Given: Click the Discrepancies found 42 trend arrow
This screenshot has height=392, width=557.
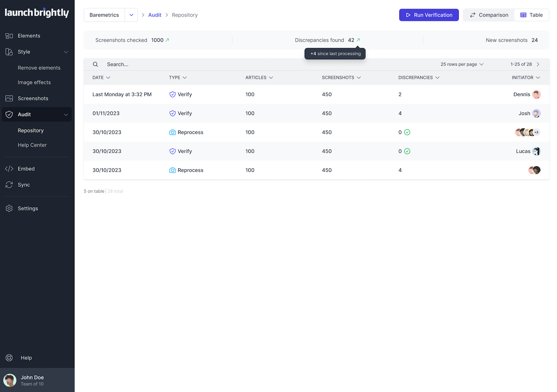Looking at the screenshot, I should point(358,40).
